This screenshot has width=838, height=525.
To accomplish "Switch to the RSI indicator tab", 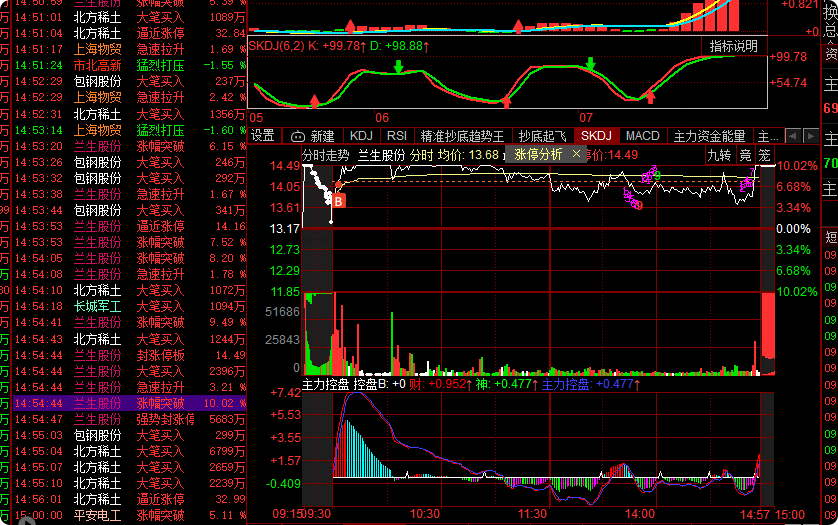I will coord(397,136).
